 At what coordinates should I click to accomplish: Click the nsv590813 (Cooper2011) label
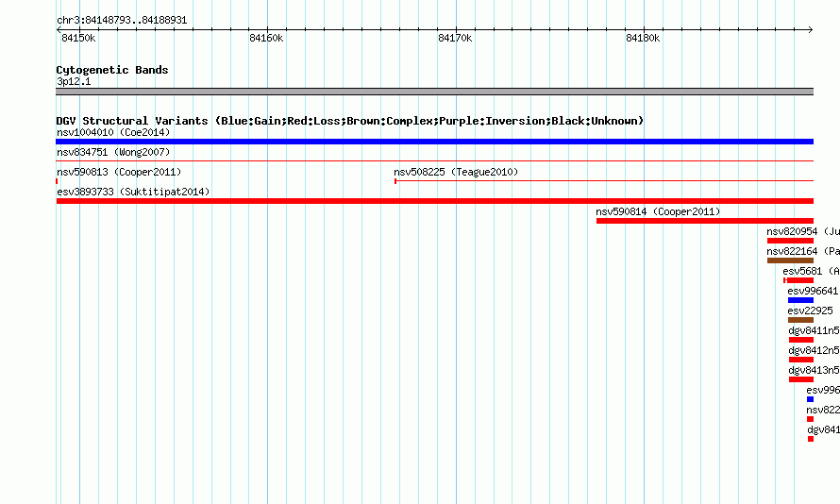119,172
